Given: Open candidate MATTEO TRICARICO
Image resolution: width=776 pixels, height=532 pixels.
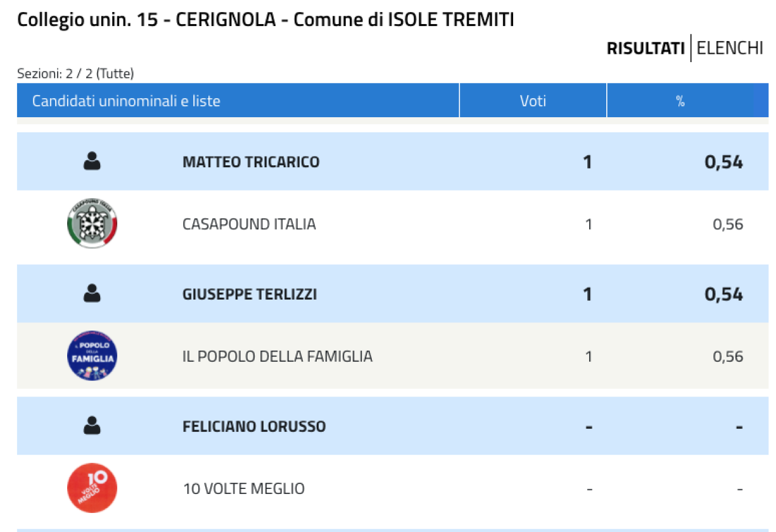Looking at the screenshot, I should point(251,162).
